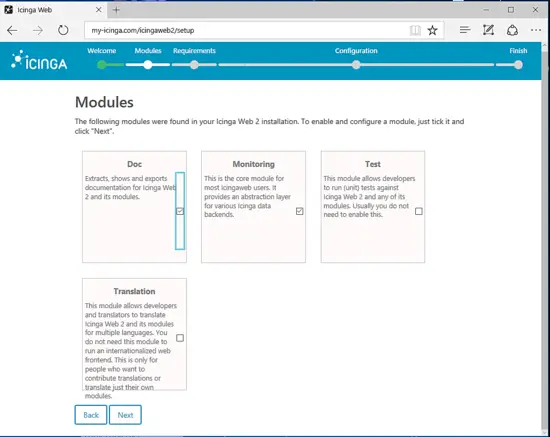Untick the Doc module checkbox
550x437 pixels.
[x=180, y=211]
